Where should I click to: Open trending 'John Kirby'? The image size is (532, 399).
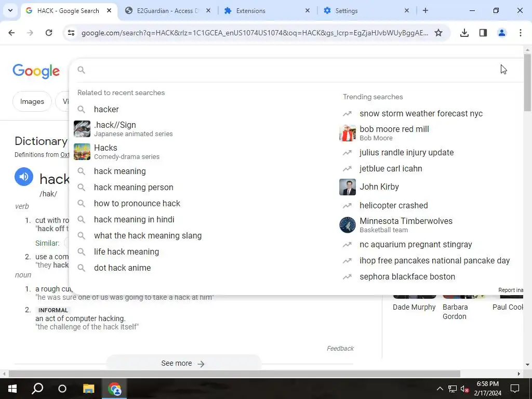pos(379,187)
